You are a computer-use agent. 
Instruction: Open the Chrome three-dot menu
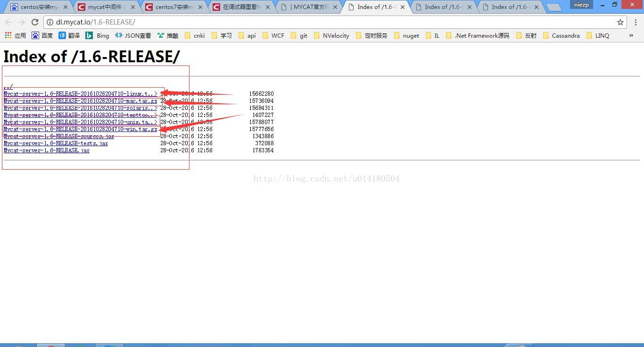click(636, 22)
